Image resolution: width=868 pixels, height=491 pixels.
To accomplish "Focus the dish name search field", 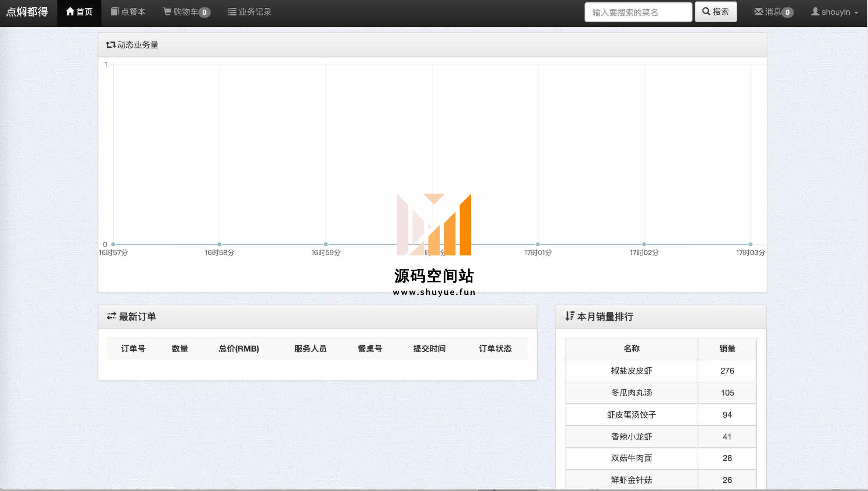I will pyautogui.click(x=638, y=12).
